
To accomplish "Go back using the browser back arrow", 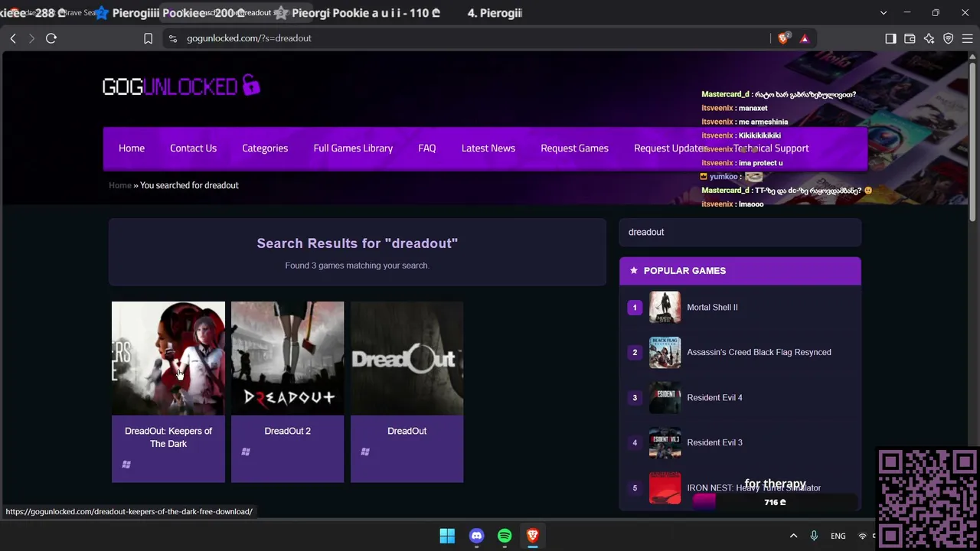I will (13, 38).
